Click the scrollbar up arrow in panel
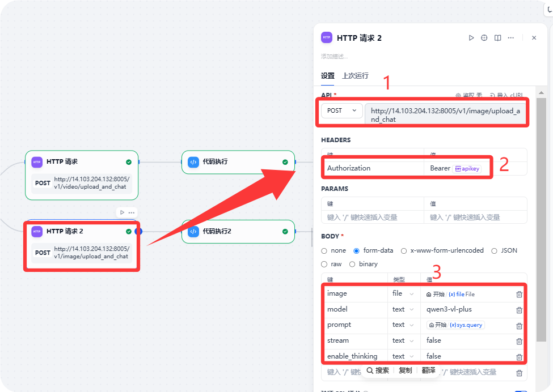553x392 pixels. tap(541, 93)
